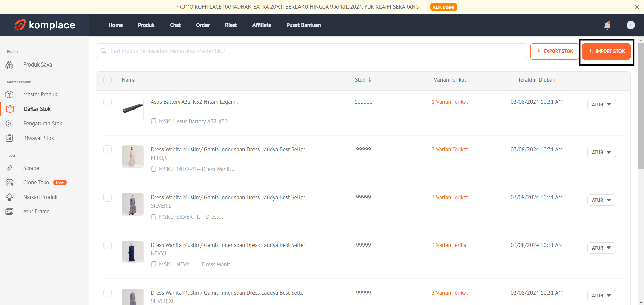Copy MSKU of SILVER,L dress row
The image size is (644, 305).
pos(154,217)
